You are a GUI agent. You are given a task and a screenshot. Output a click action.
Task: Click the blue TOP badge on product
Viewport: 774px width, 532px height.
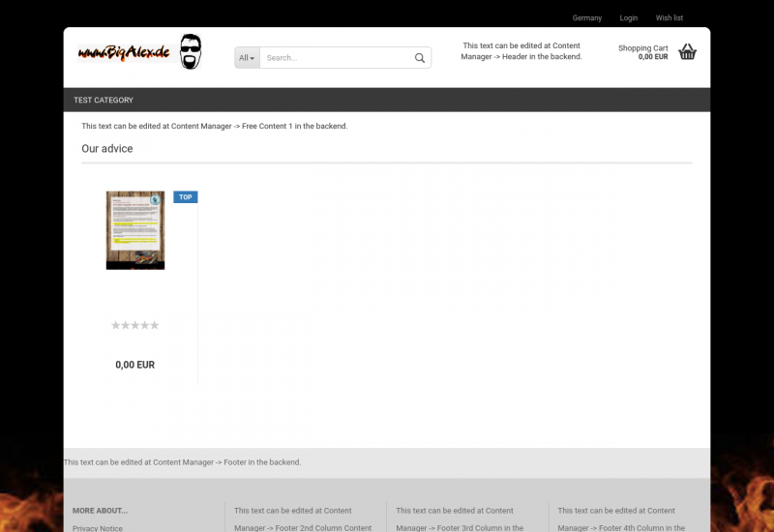(185, 197)
